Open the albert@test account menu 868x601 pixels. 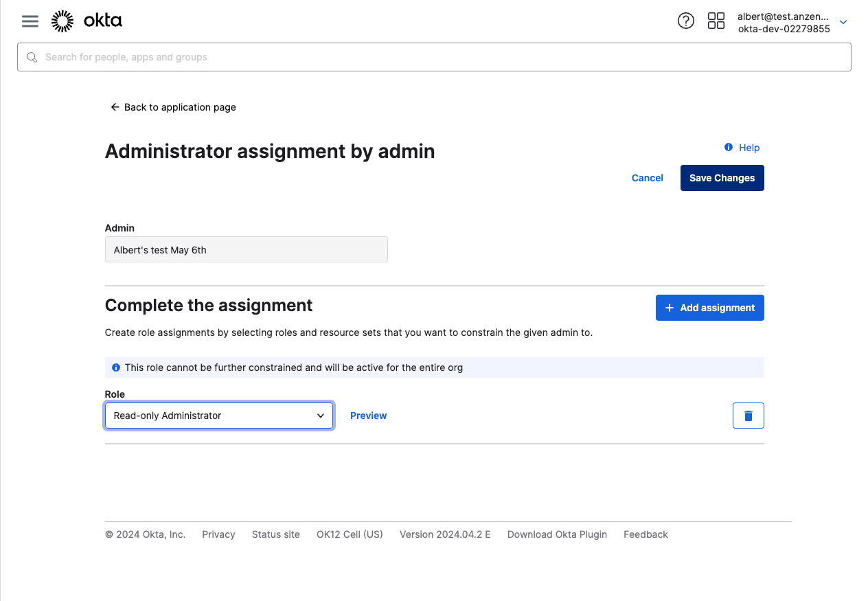coord(783,22)
